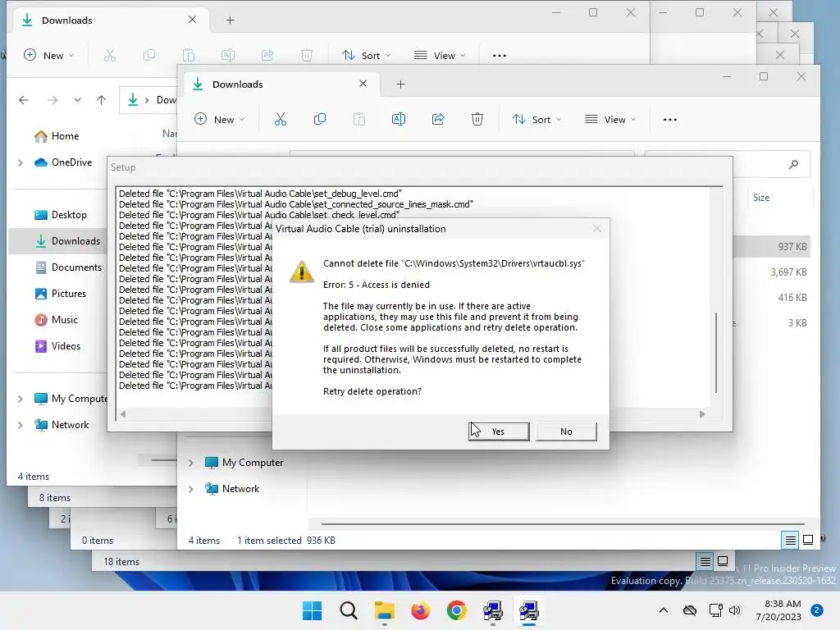Image resolution: width=840 pixels, height=630 pixels.
Task: Expand Network in back window sidebar
Action: coord(20,425)
